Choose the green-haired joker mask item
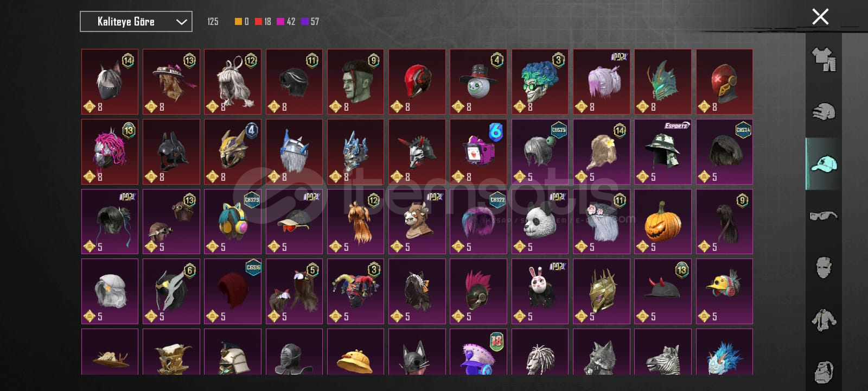Viewport: 868px width, 391px height. tap(540, 81)
